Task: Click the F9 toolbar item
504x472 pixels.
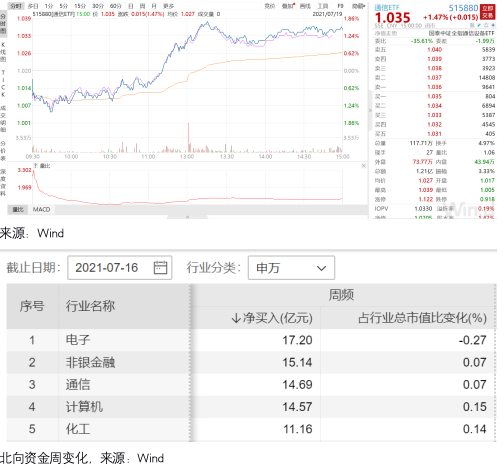Action: [340, 6]
